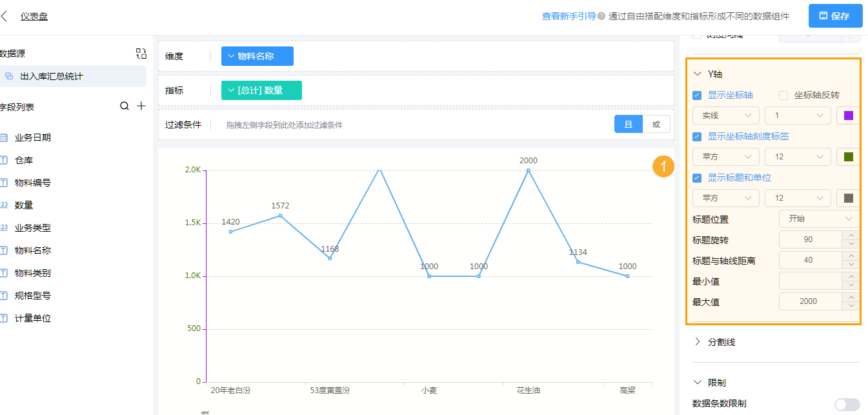
Task: Open the 查看新手引导 link
Action: 568,16
